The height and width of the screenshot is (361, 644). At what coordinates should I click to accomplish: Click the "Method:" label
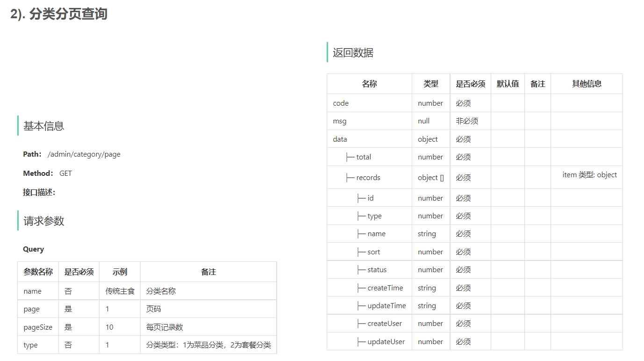point(38,173)
